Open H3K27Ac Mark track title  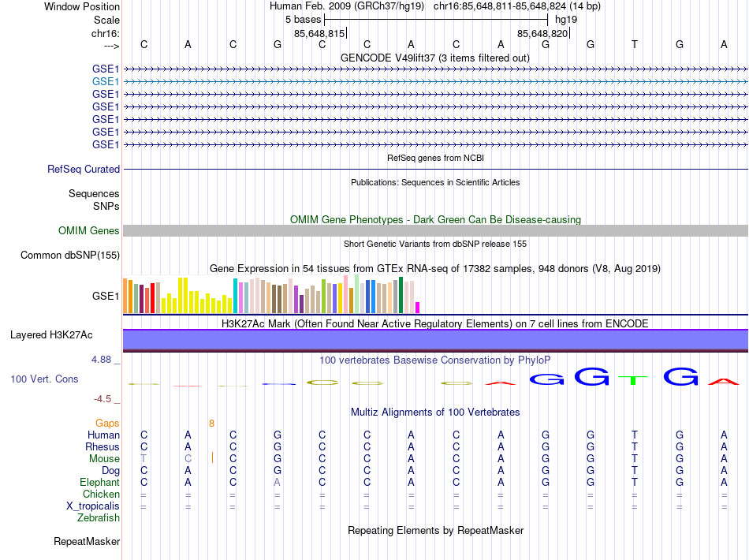[x=435, y=323]
